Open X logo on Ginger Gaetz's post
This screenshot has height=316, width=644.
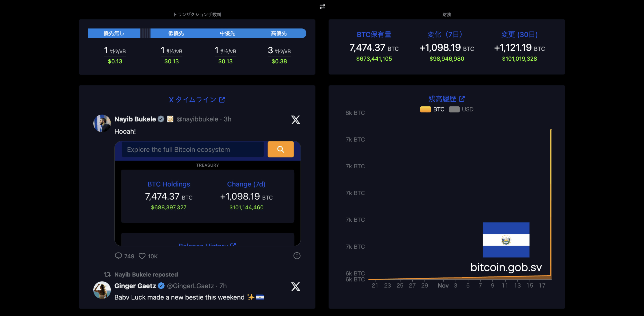coord(296,287)
